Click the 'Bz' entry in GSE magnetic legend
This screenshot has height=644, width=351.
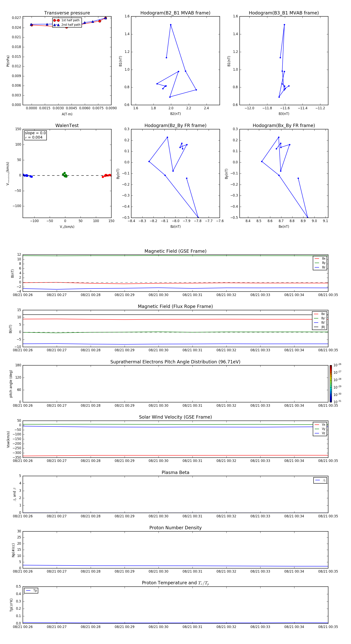click(320, 267)
